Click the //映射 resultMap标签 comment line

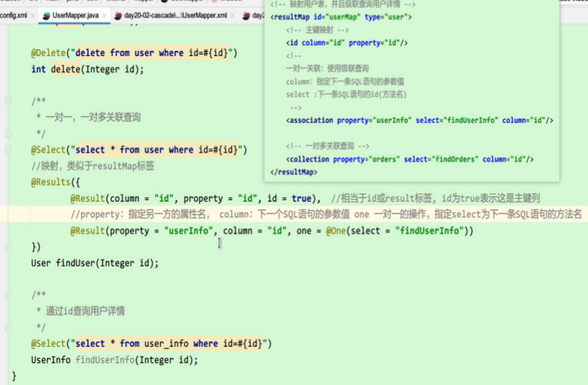click(x=93, y=166)
